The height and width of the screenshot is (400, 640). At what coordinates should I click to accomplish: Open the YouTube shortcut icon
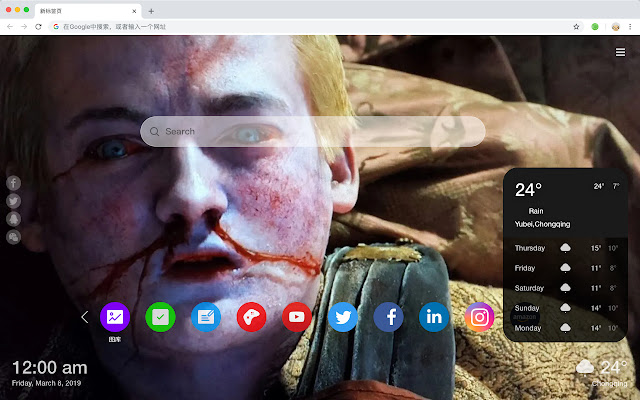point(297,317)
